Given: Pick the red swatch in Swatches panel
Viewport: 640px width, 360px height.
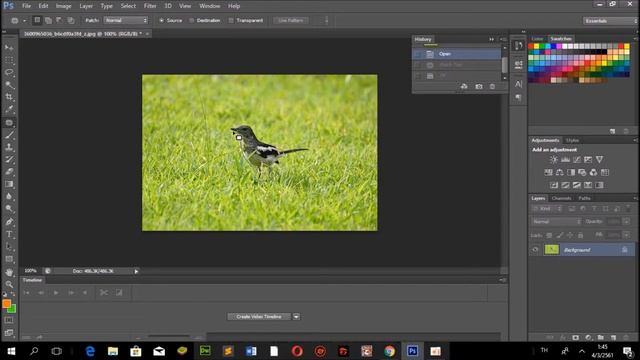Looking at the screenshot, I should point(531,47).
